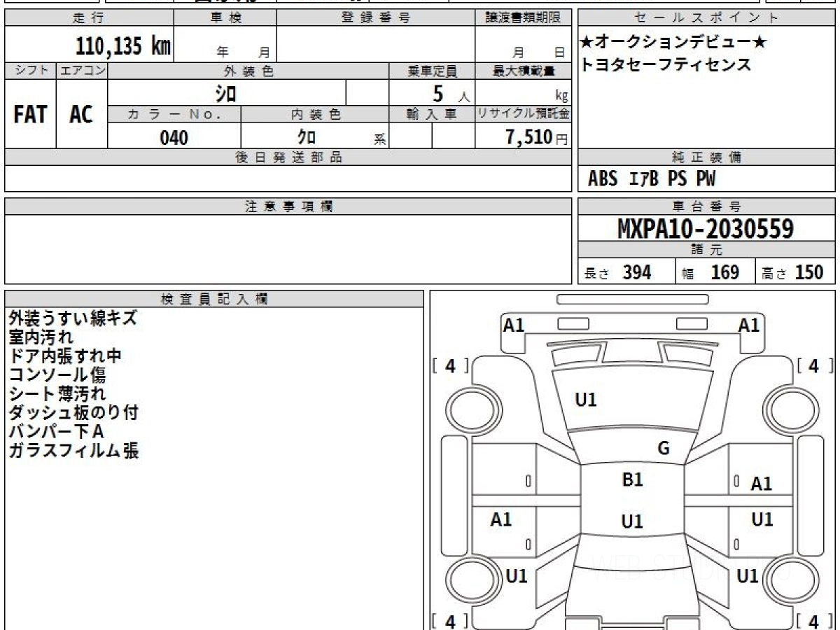Select the A1 mark at the diagram's top-right bumper corner

click(750, 325)
